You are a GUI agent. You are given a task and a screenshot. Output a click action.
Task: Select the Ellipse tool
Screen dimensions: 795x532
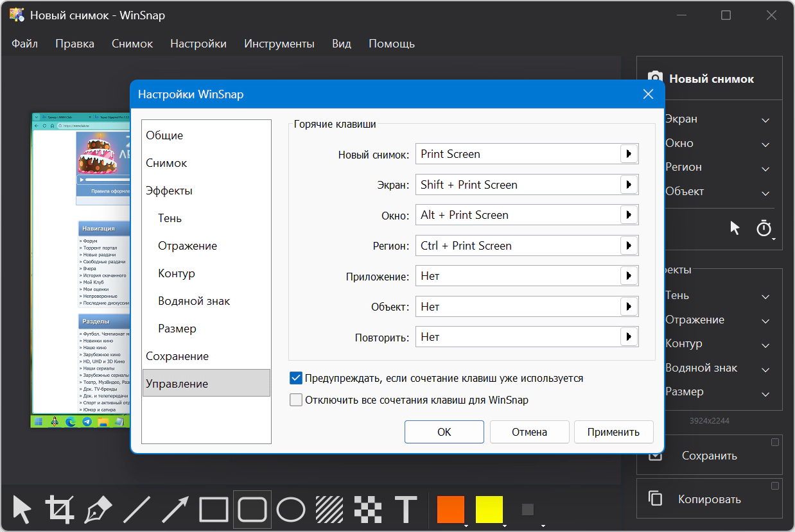tap(291, 510)
